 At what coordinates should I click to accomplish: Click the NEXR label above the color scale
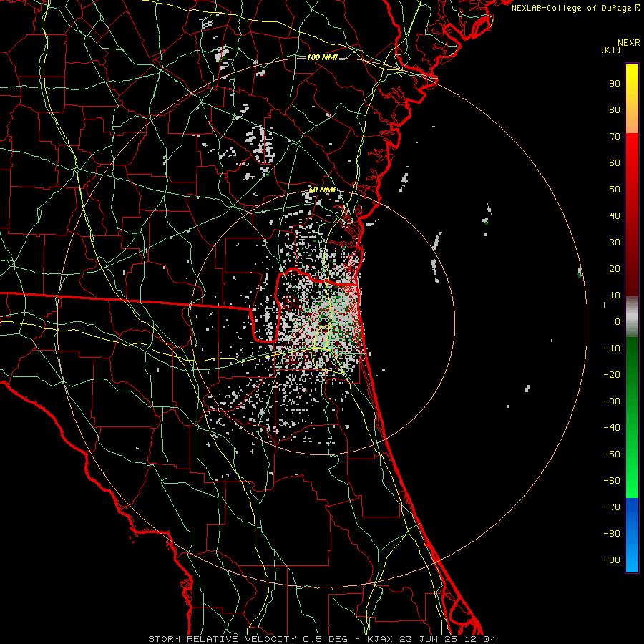[629, 43]
